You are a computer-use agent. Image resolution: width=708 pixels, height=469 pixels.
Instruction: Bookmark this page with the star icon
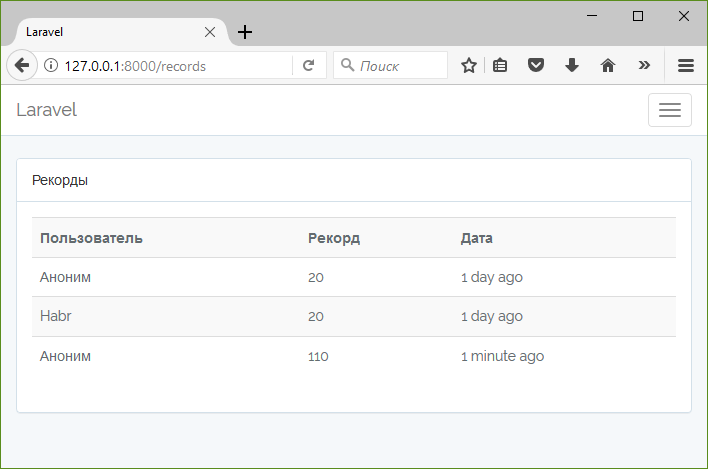469,66
